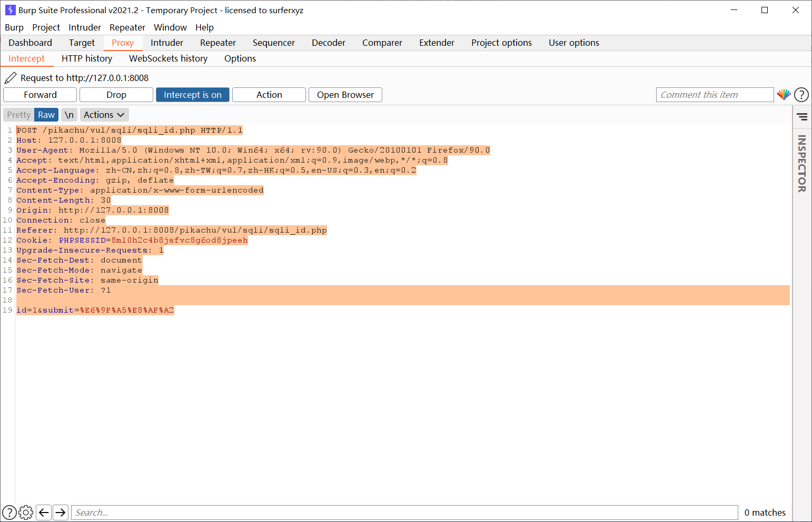
Task: Open the Project menu
Action: (x=46, y=27)
